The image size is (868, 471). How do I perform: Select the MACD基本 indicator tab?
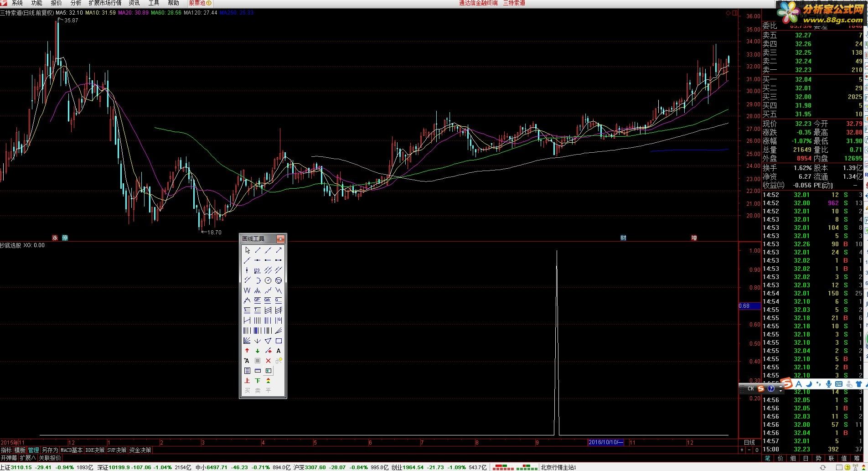(72, 450)
